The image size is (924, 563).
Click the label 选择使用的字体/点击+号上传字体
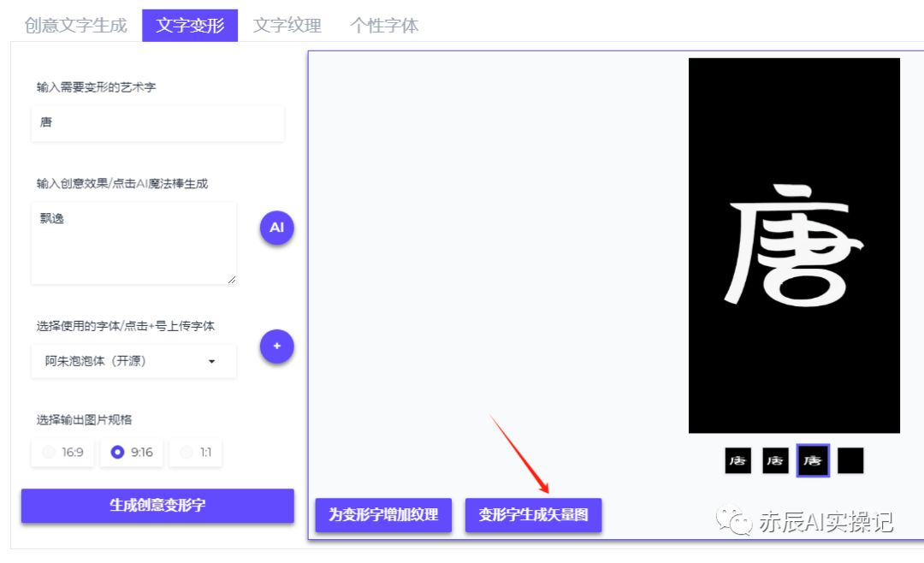(126, 326)
